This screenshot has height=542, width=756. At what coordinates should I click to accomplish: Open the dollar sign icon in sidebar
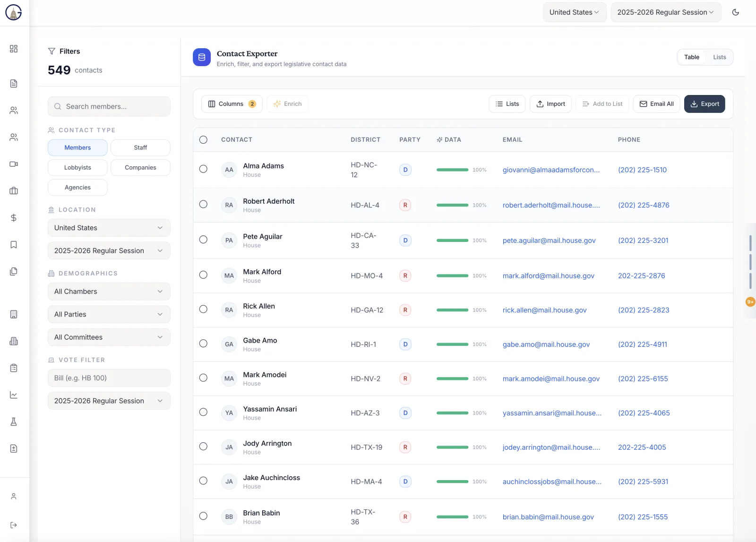click(x=14, y=218)
